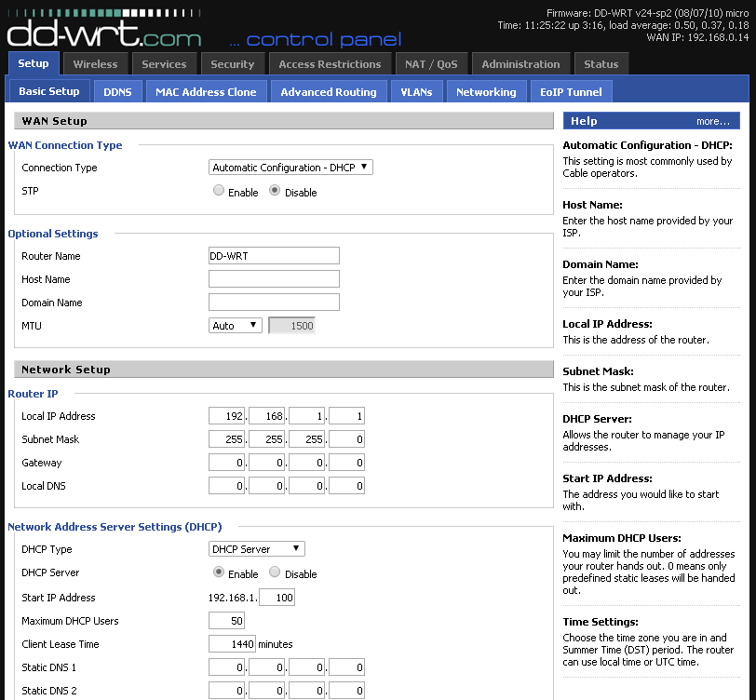Screen dimensions: 756x700
Task: Go to the MAC Address Clone sub-tab
Action: [x=206, y=91]
